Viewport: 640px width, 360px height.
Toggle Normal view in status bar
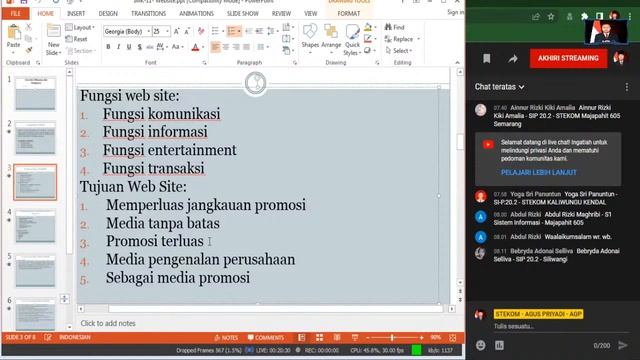(x=301, y=338)
